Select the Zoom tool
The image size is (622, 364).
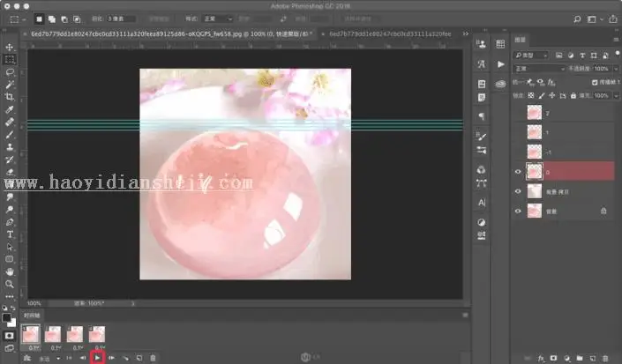10,284
